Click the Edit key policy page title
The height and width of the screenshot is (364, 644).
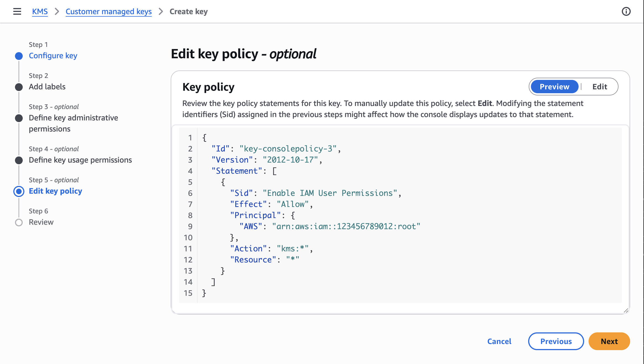(x=244, y=54)
